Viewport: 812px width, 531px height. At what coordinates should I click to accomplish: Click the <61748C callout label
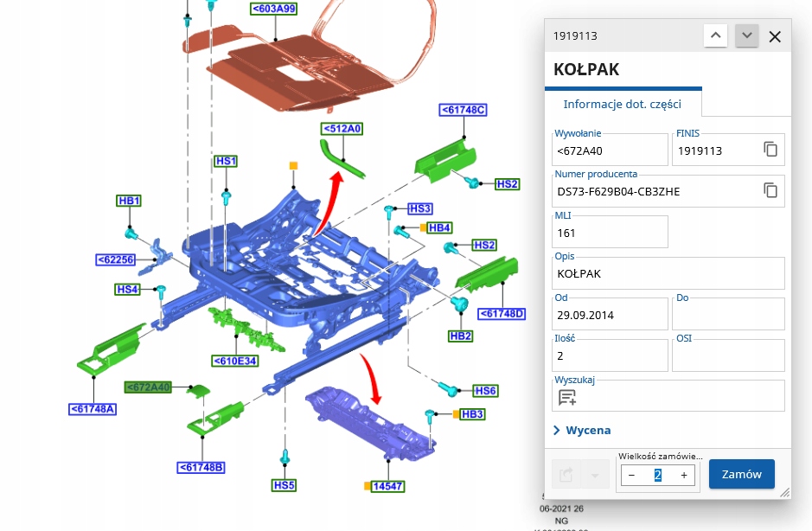(x=463, y=110)
